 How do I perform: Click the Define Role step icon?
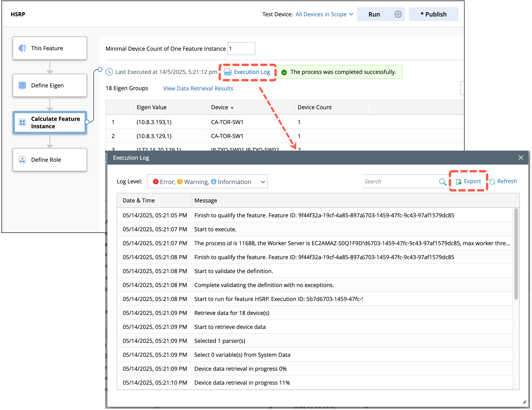pos(22,160)
